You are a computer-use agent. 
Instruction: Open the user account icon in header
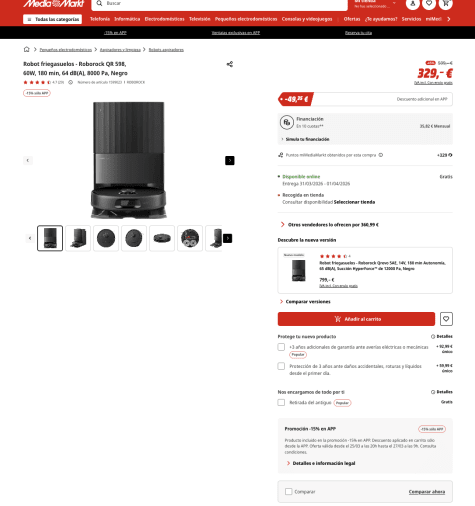point(413,3)
